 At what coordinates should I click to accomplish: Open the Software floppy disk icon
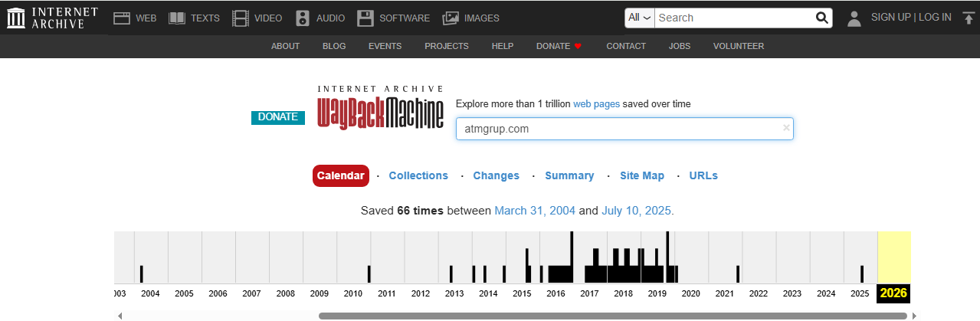click(365, 18)
